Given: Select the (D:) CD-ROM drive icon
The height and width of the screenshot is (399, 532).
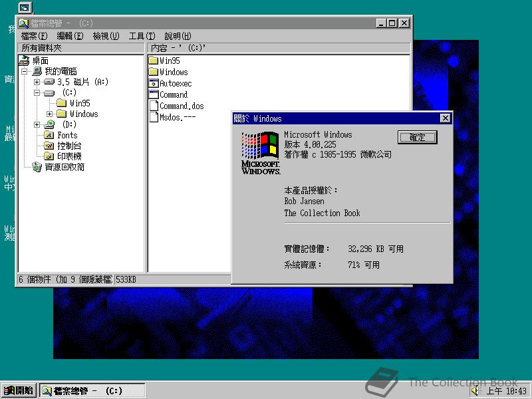Looking at the screenshot, I should (x=49, y=124).
